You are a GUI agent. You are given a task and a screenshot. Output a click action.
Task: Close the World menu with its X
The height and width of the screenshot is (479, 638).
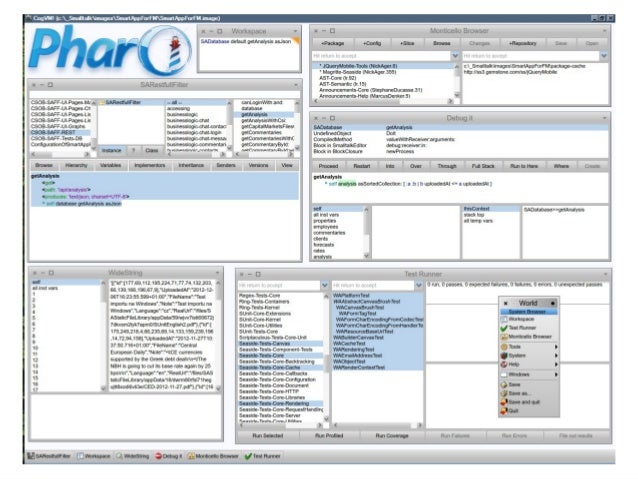(x=505, y=303)
